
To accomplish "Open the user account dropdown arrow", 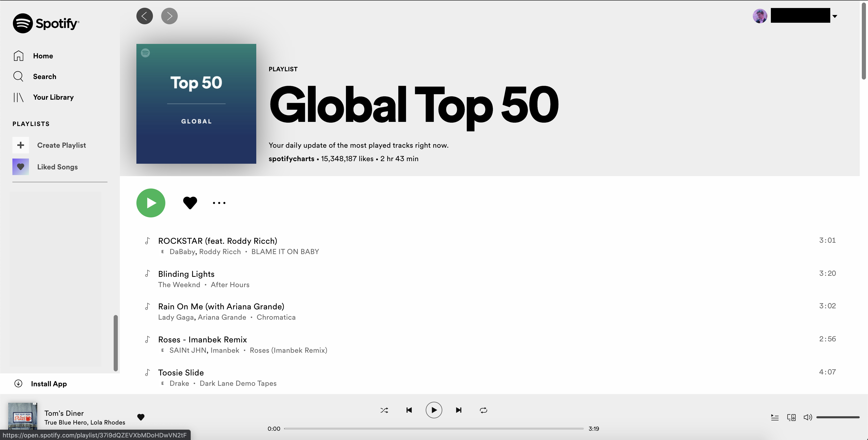I will pyautogui.click(x=835, y=16).
